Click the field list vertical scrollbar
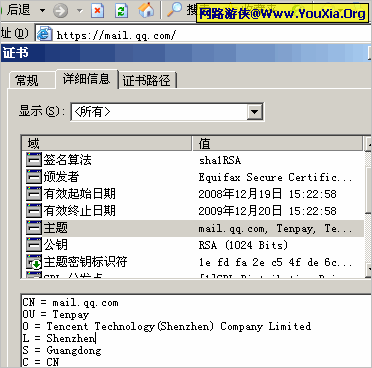The height and width of the screenshot is (368, 372). tap(368, 207)
